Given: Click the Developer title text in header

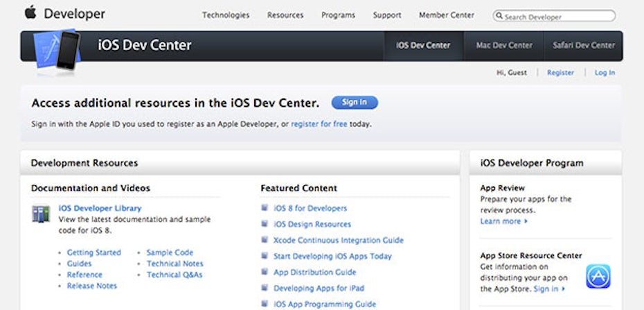Looking at the screenshot, I should pyautogui.click(x=74, y=14).
